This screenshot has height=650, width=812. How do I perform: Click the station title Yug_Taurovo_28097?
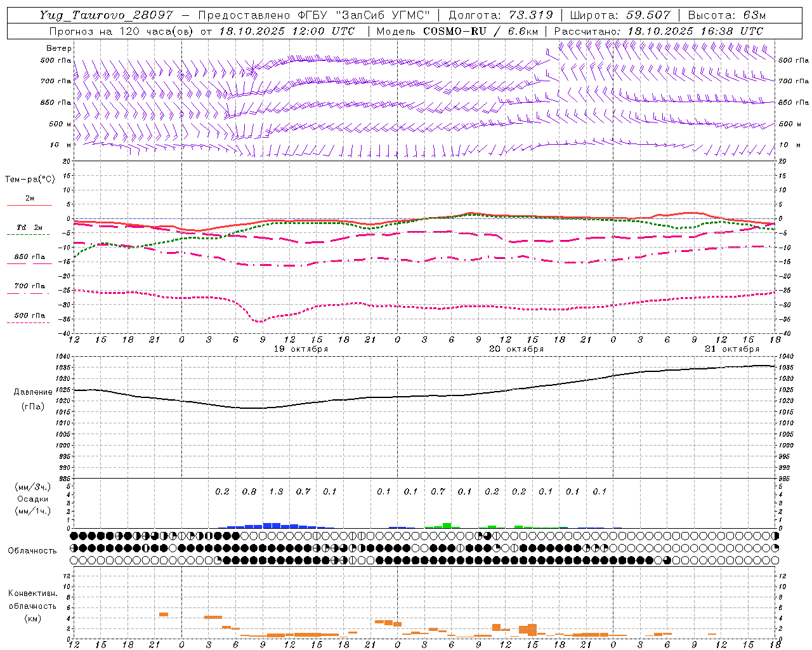point(106,15)
